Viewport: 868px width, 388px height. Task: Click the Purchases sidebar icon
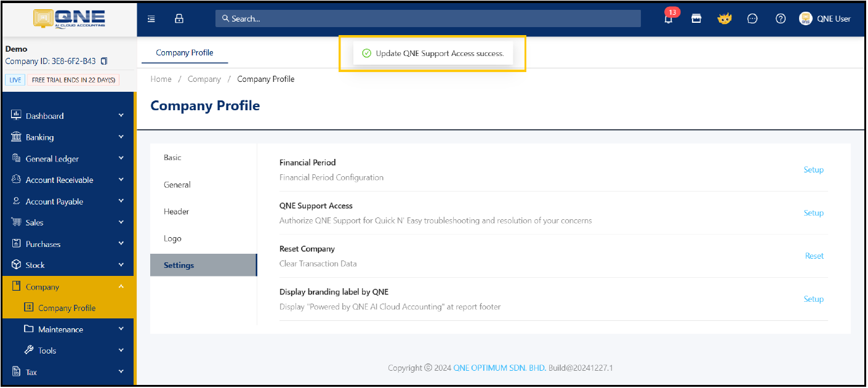[x=17, y=243]
